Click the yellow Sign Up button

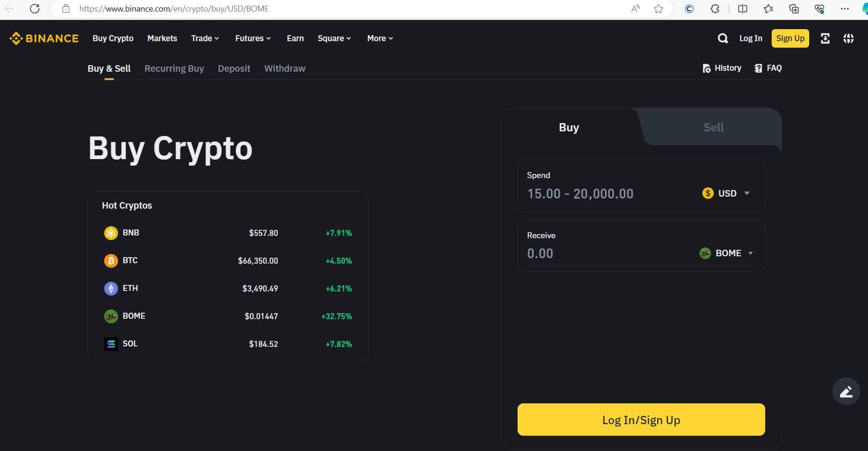point(790,38)
